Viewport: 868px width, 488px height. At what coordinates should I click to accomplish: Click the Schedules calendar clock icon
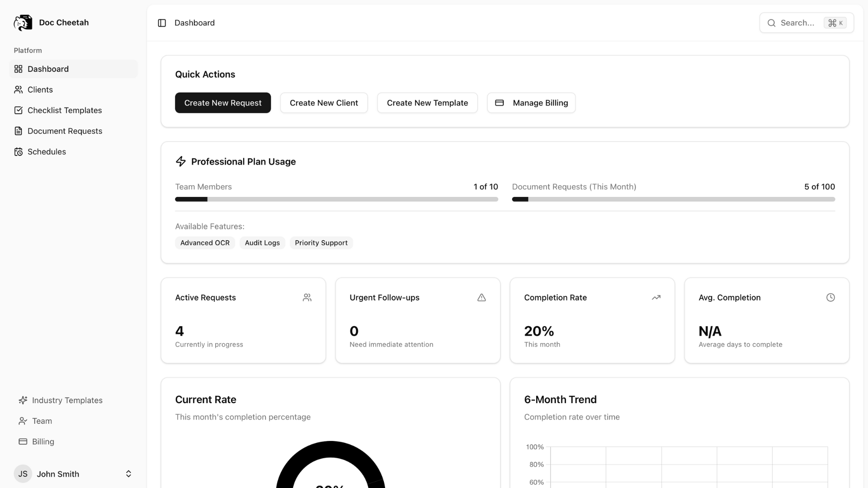coord(18,152)
